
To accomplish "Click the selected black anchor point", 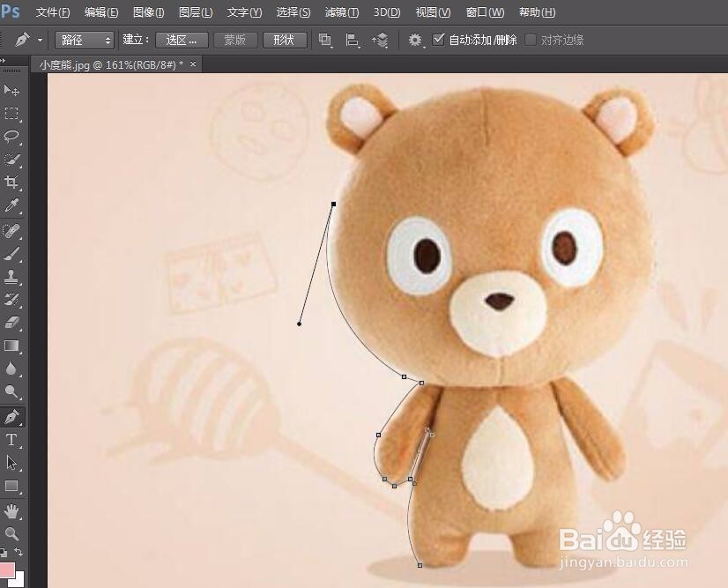I will pyautogui.click(x=333, y=204).
